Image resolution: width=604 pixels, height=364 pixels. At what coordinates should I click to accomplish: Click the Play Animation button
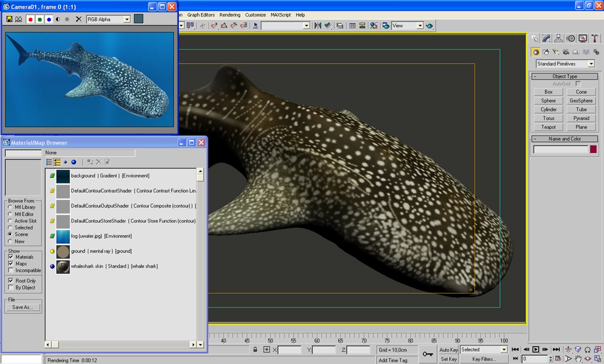(x=536, y=350)
